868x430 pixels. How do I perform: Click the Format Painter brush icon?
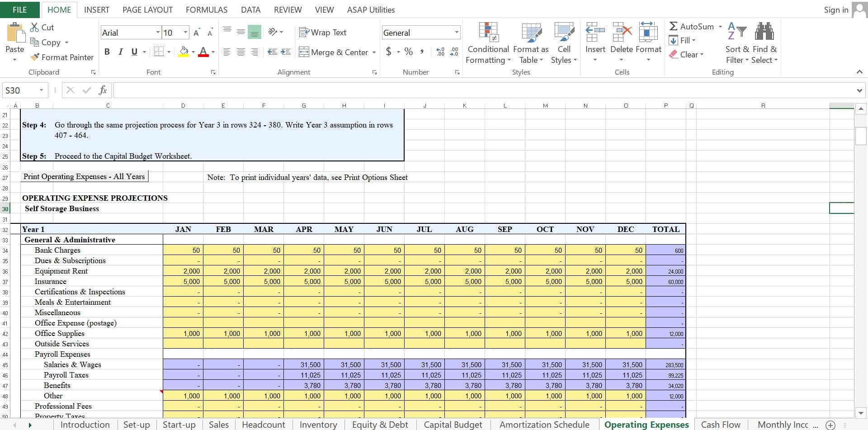click(35, 57)
